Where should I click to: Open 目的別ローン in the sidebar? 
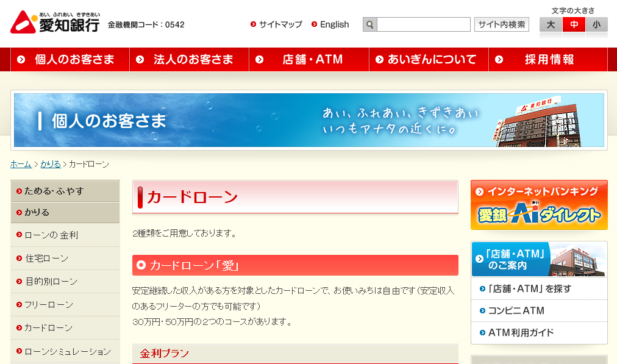pos(65,281)
